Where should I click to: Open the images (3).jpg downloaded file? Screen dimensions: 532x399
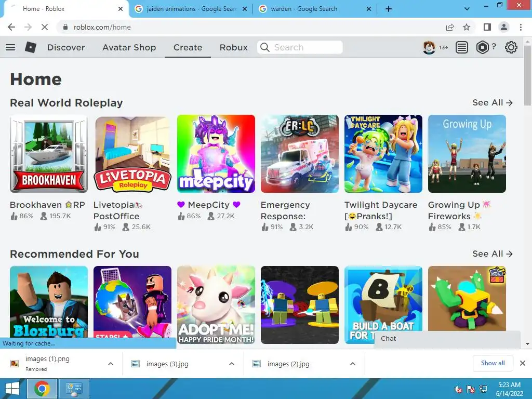[x=167, y=364]
